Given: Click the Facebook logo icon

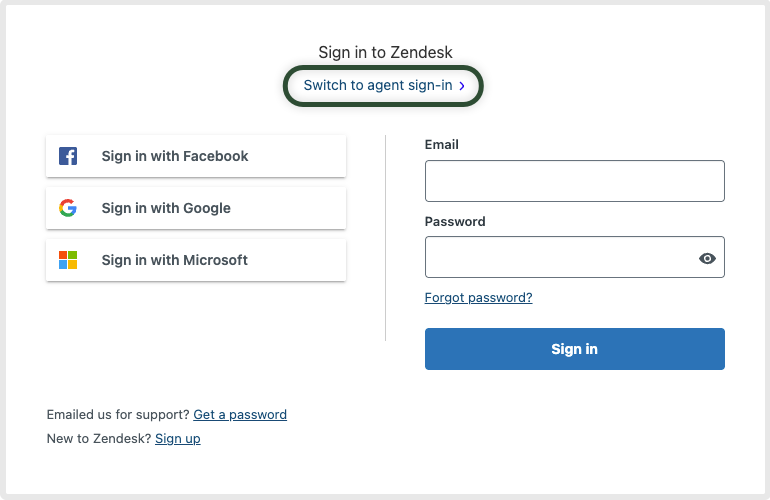Looking at the screenshot, I should pos(68,156).
